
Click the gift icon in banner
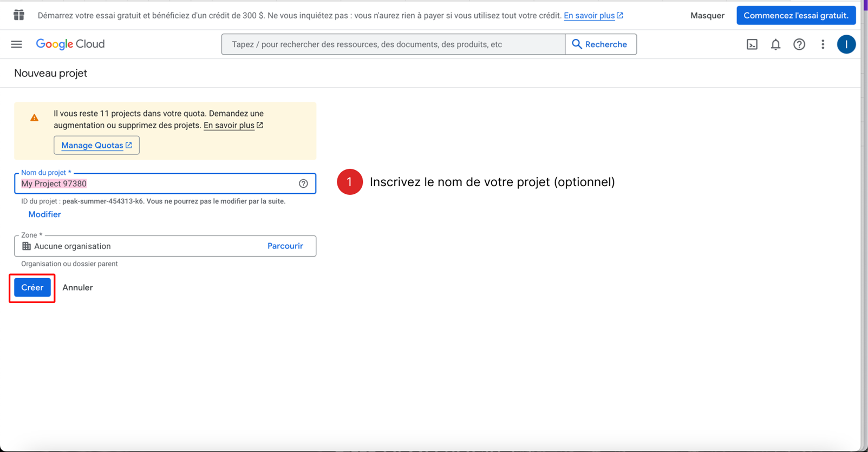coord(19,15)
